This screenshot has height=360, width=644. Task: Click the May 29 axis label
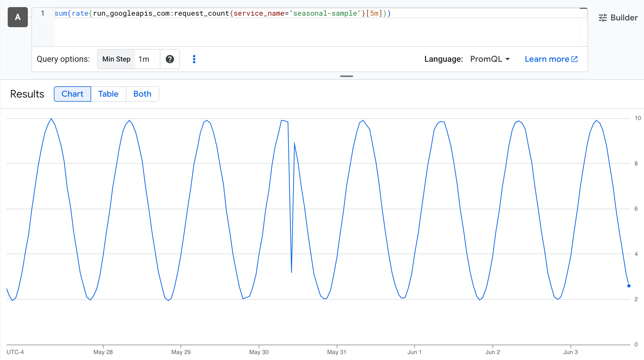point(181,352)
